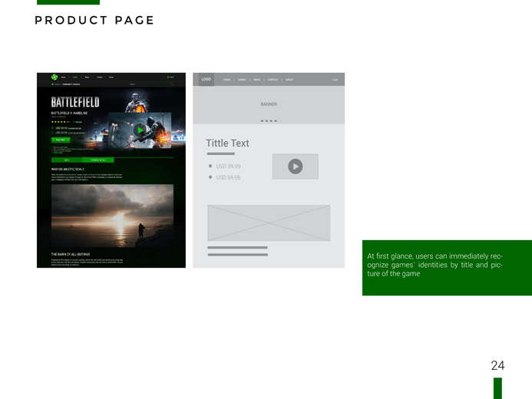Viewport: 532px width, 399px height.
Task: Click the BATTLEFIELD title logo in mockup
Action: tap(75, 102)
